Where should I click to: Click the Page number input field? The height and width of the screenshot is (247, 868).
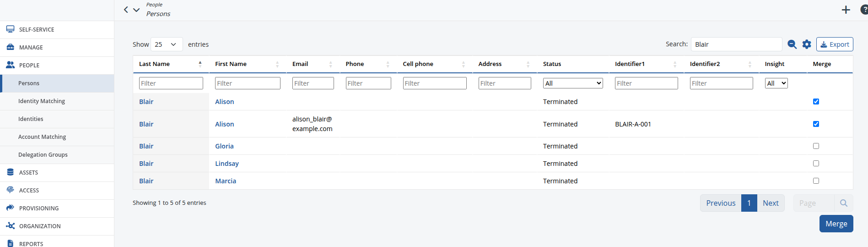pyautogui.click(x=814, y=203)
